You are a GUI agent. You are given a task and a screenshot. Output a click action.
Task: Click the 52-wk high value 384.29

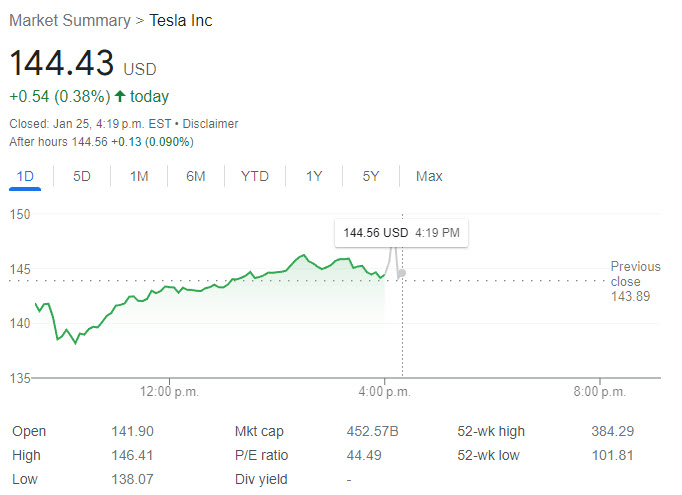(612, 432)
